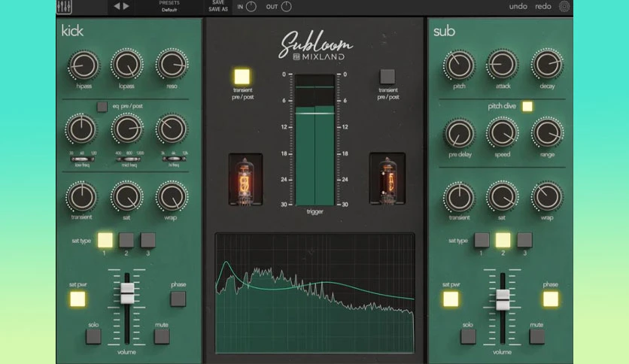Open the Presets Default selector
This screenshot has width=629, height=364.
[x=169, y=7]
